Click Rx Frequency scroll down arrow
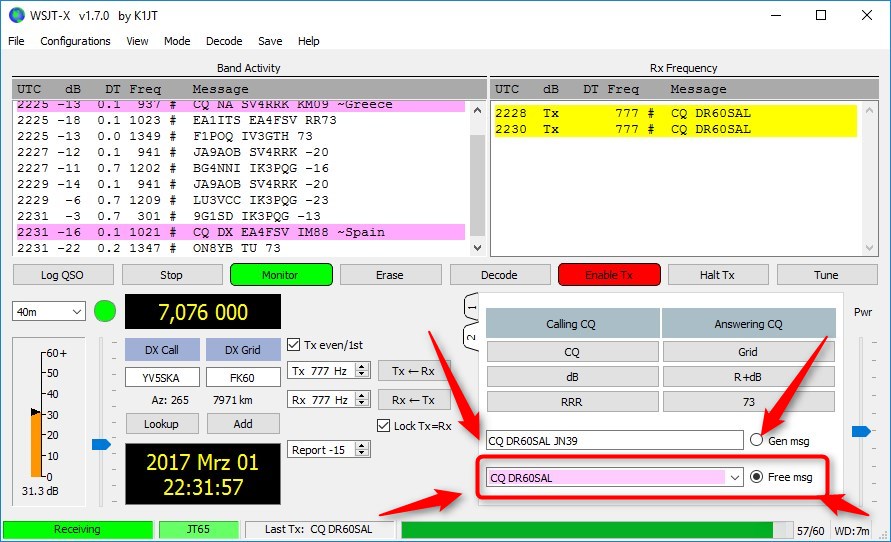891x542 pixels. click(869, 248)
